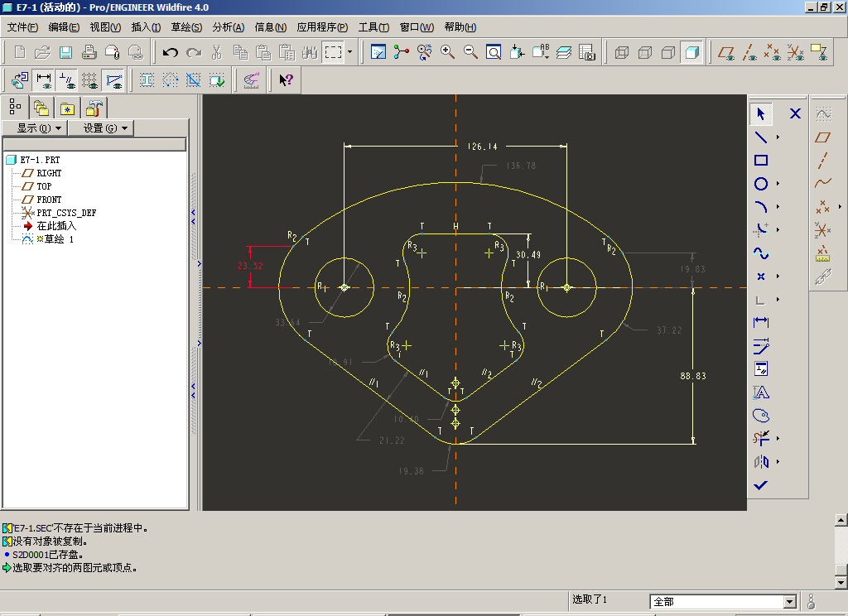Viewport: 848px width, 616px height.
Task: Click the Print icon
Action: pos(89,52)
